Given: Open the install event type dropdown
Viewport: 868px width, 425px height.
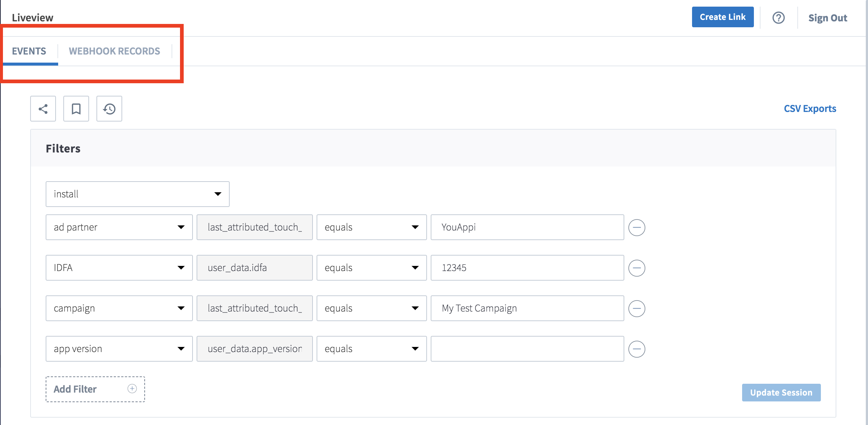Looking at the screenshot, I should (137, 194).
